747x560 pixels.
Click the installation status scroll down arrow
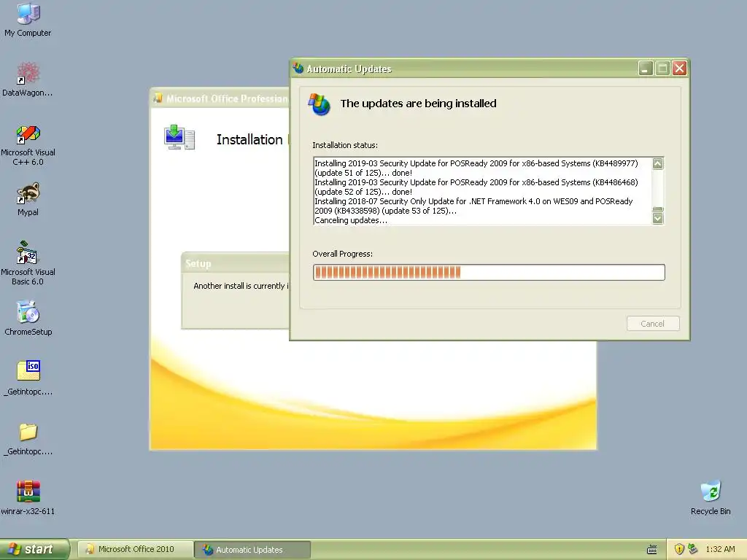click(658, 218)
